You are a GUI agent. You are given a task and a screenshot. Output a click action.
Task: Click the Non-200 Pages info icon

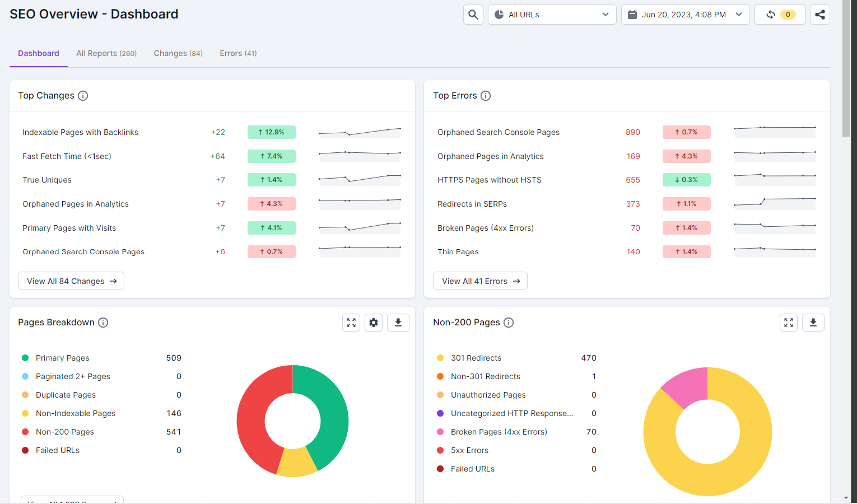tap(509, 323)
